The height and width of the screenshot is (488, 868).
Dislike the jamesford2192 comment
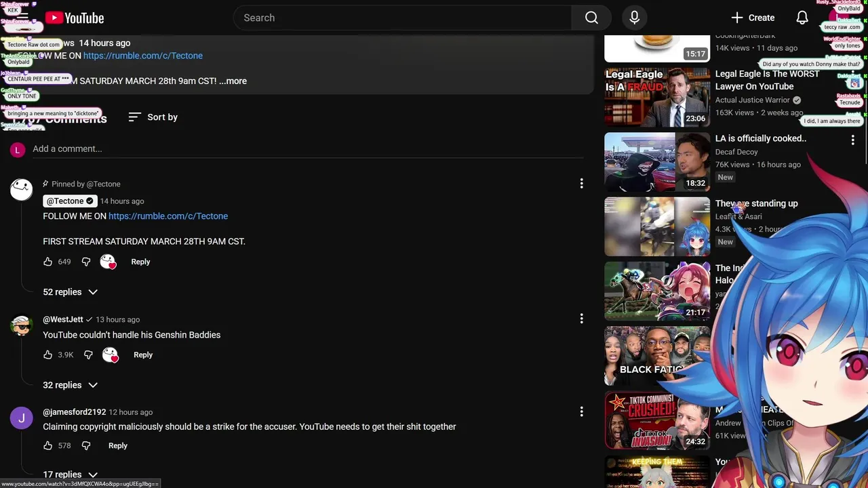click(x=86, y=445)
